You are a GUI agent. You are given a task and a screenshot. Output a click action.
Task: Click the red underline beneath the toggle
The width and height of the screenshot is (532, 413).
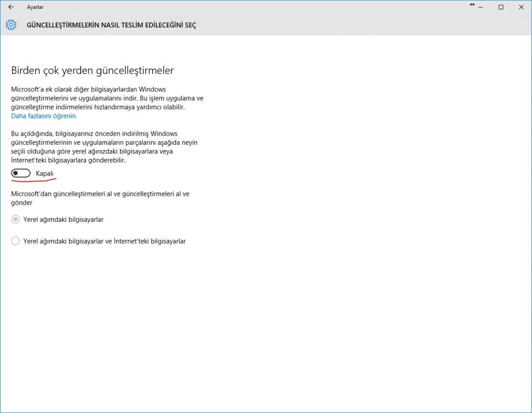point(33,182)
